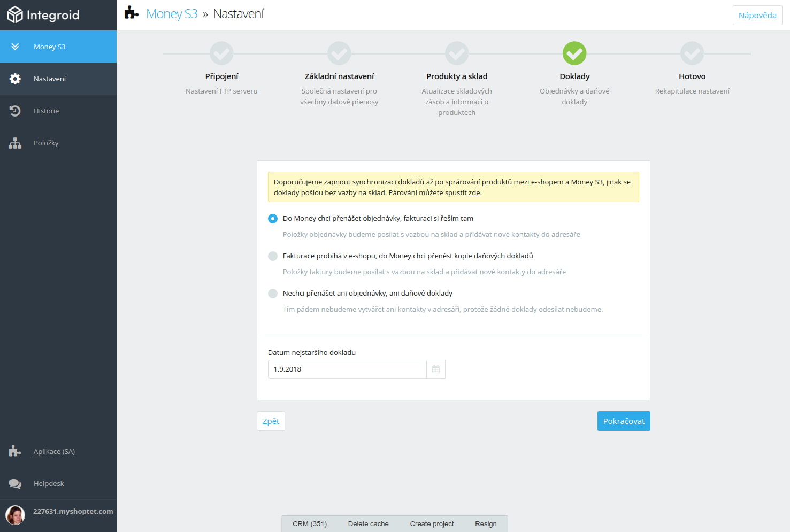The image size is (790, 532).
Task: Click Delete cache in the bottom bar
Action: [368, 524]
